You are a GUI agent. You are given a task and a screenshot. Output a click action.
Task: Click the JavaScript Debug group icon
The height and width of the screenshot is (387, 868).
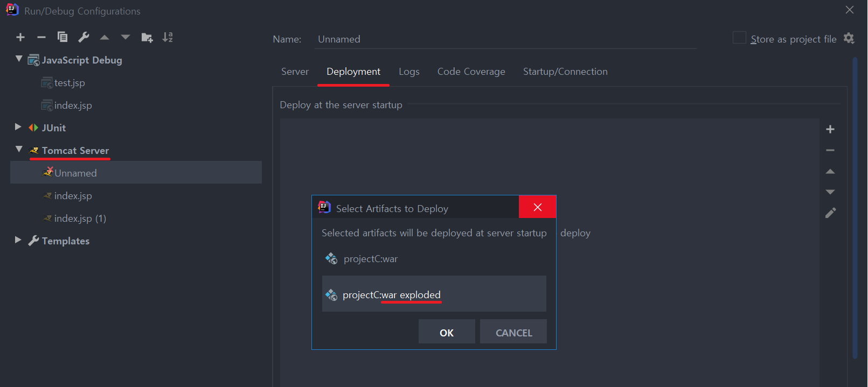pyautogui.click(x=34, y=60)
